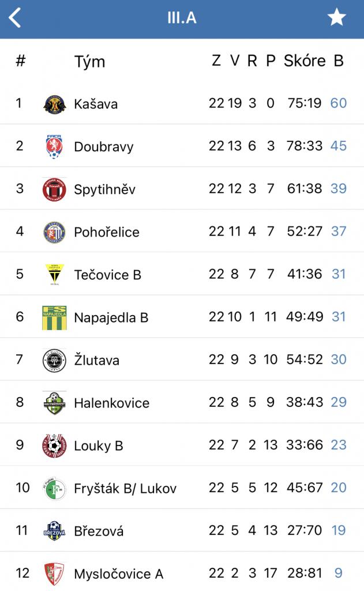Viewport: 364px width, 591px height.
Task: Tap the Mysločovice A club crest
Action: (x=54, y=574)
